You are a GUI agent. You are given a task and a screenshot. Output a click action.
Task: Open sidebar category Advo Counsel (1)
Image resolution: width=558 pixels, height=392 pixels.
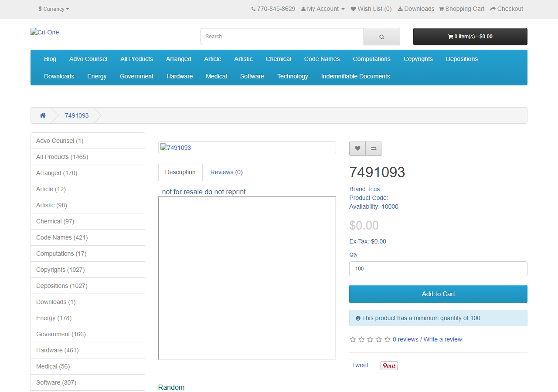click(88, 141)
